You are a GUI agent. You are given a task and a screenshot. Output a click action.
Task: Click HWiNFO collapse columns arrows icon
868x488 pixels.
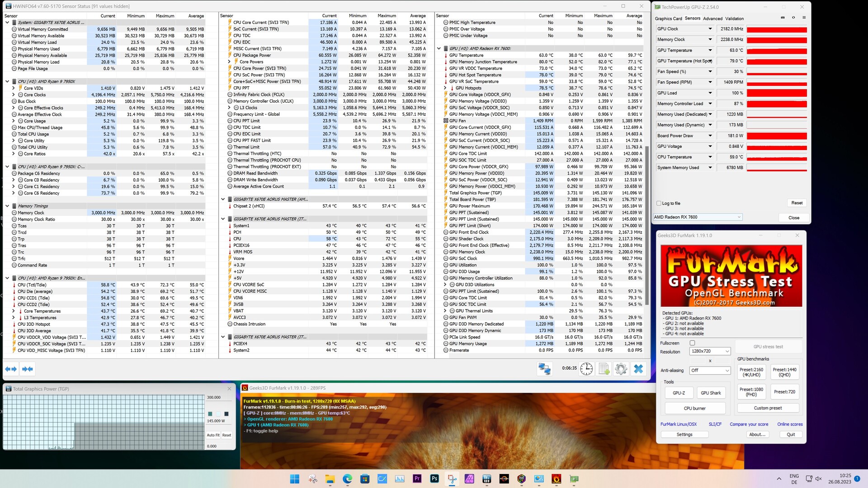pos(27,369)
